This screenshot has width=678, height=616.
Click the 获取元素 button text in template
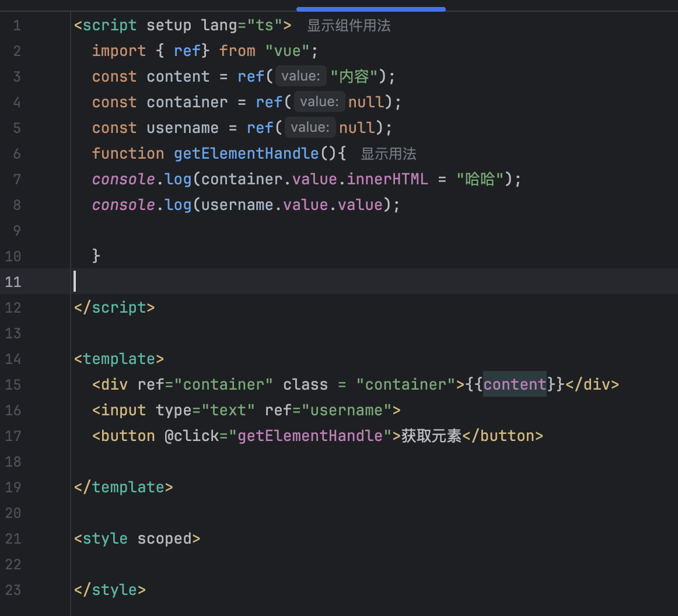[431, 436]
